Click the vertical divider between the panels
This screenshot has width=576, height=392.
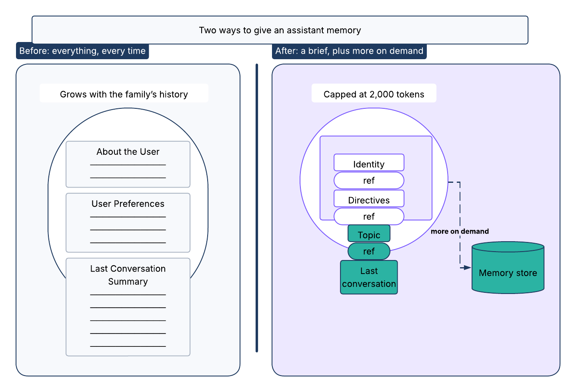click(257, 208)
